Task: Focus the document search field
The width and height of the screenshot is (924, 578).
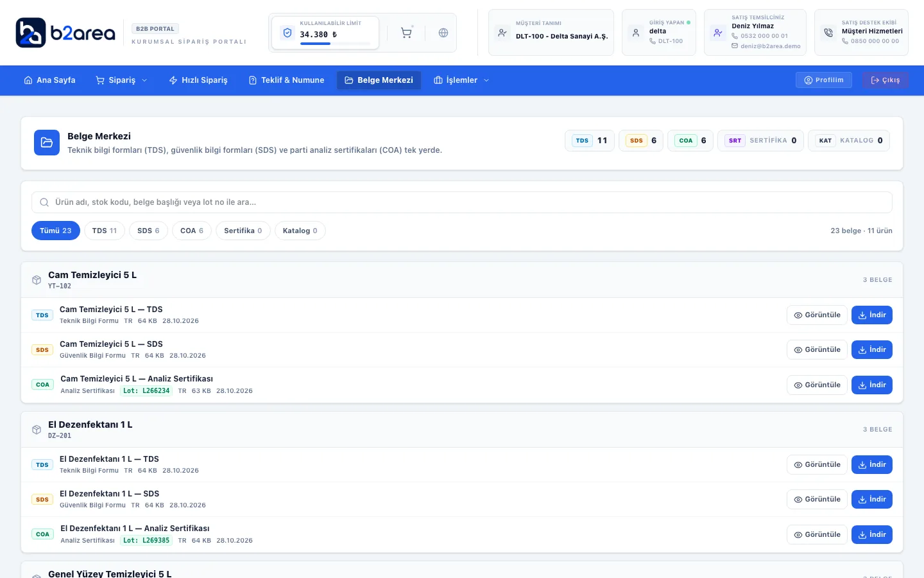Action: click(462, 202)
